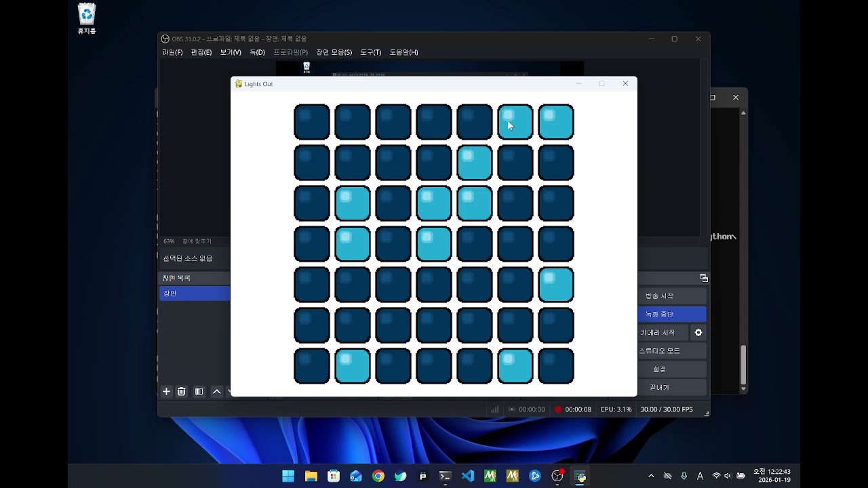Switch to OBS Studio taskbar icon

click(557, 476)
